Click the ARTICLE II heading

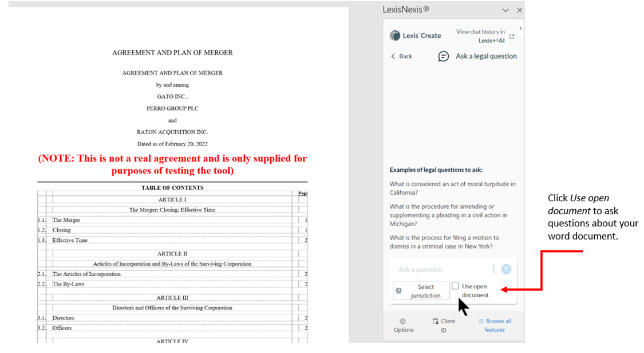pyautogui.click(x=172, y=254)
